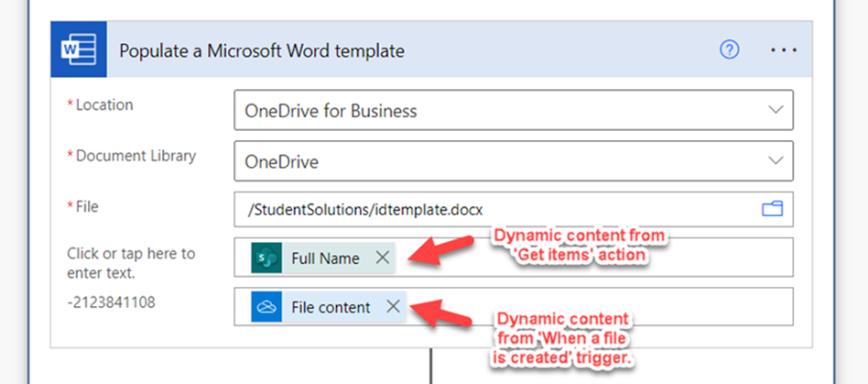Viewport: 868px width, 384px height.
Task: Open the folder picker for the File field
Action: pyautogui.click(x=772, y=210)
